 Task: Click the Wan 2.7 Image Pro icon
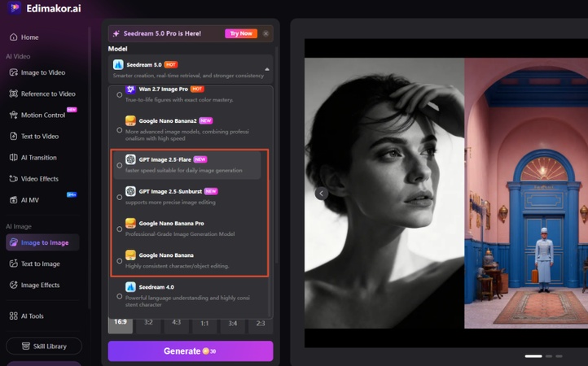[x=130, y=89]
